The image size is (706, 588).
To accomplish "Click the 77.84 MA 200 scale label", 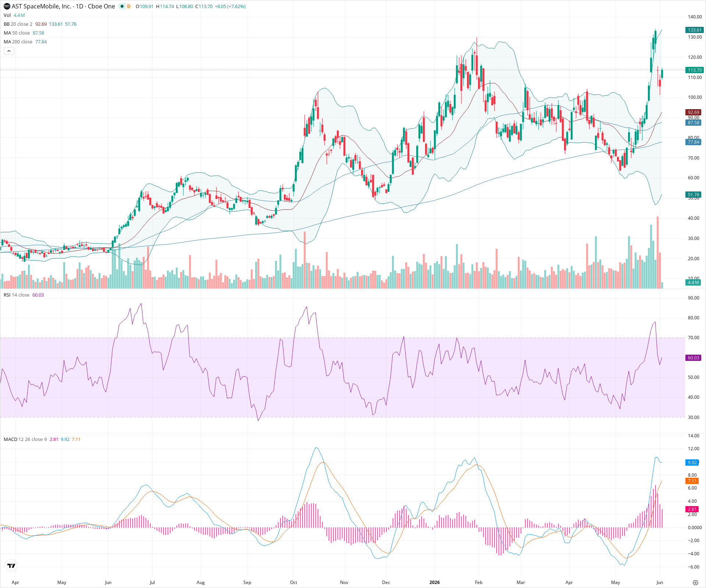I will point(693,142).
